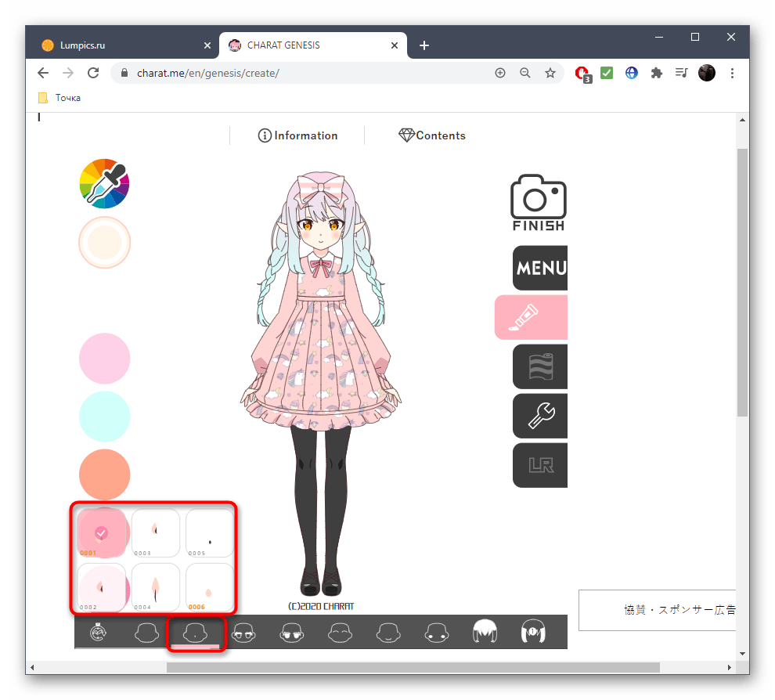This screenshot has height=700, width=775.
Task: Select the glasses face category icon
Action: 243,632
